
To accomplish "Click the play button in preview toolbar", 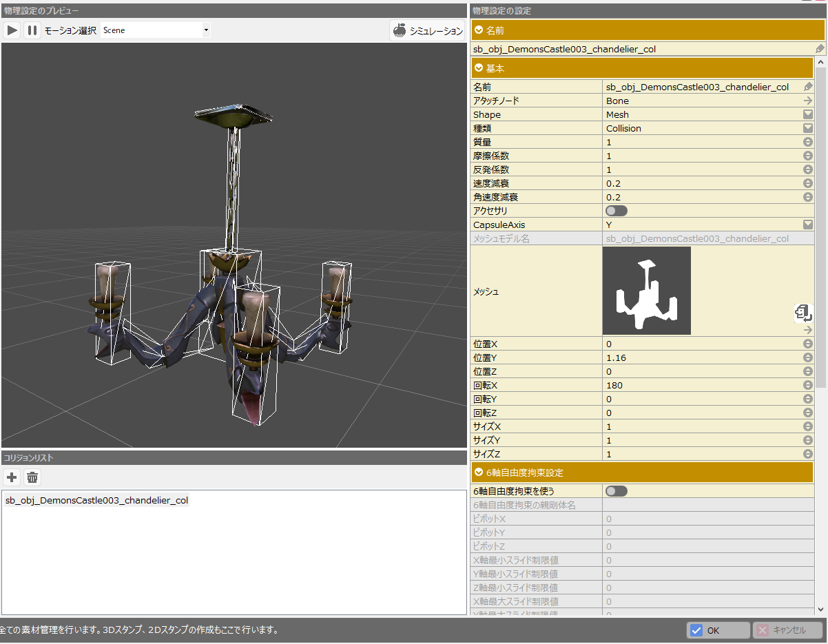I will tap(12, 30).
